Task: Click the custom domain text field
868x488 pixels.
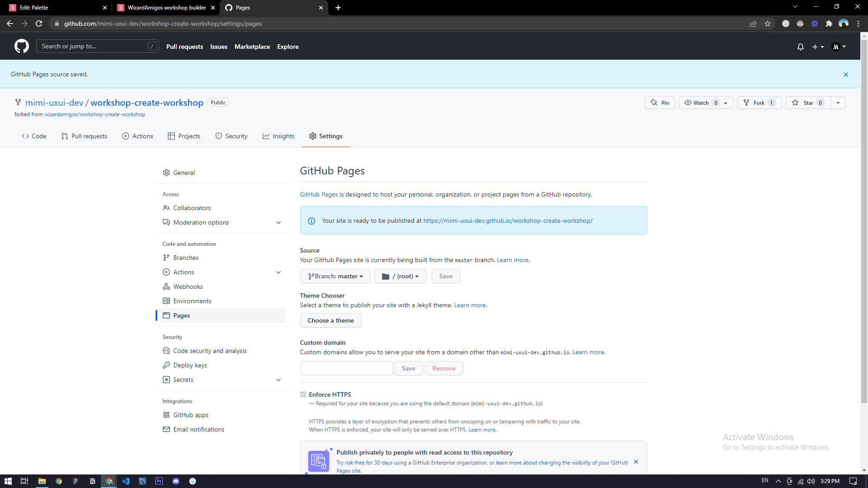Action: (x=346, y=368)
